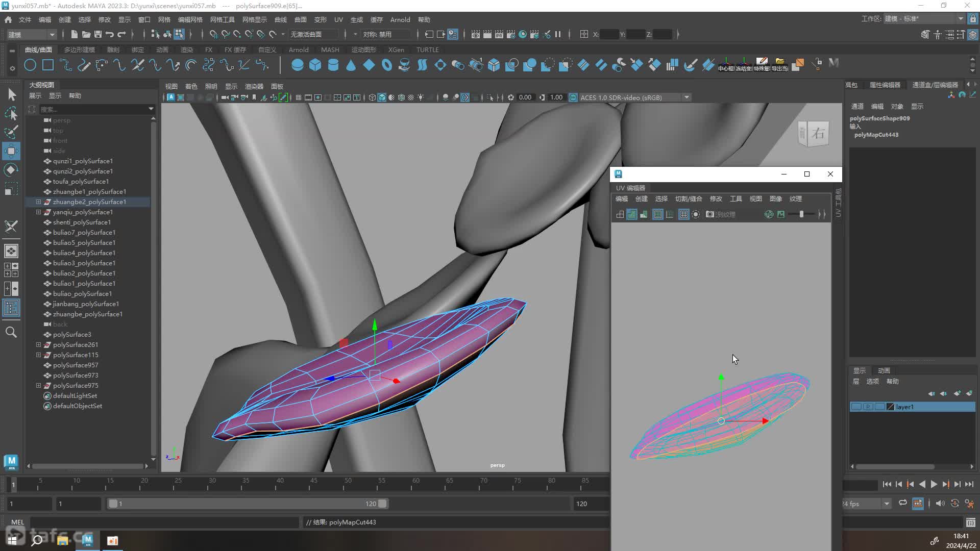The height and width of the screenshot is (551, 980).
Task: Click the view cube showing 右
Action: pyautogui.click(x=814, y=134)
